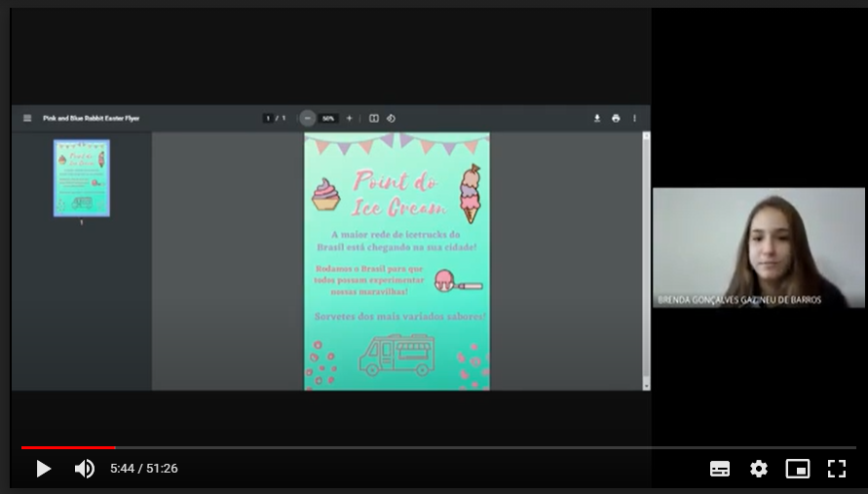Rotate the PDF document

[x=391, y=118]
